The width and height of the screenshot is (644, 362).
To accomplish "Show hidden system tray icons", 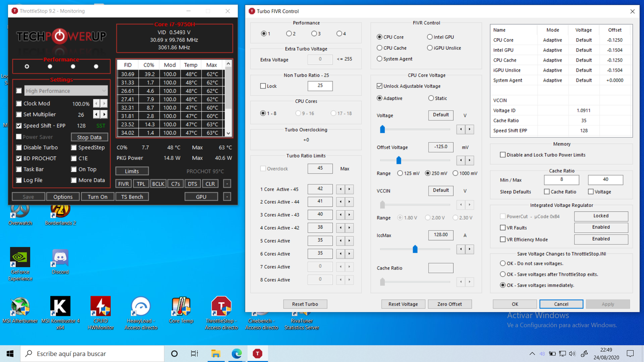I will click(532, 353).
